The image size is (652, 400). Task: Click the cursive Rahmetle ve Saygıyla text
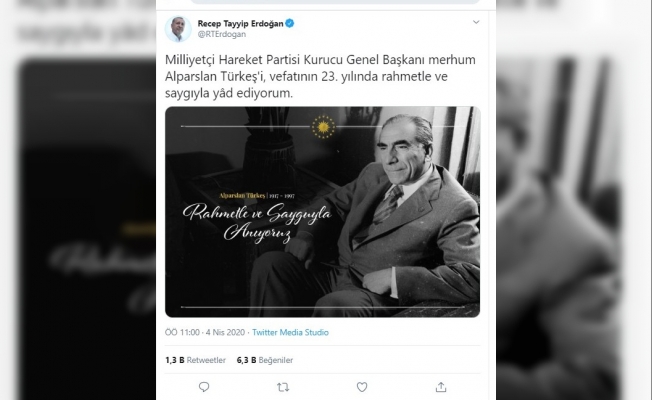coord(258,222)
